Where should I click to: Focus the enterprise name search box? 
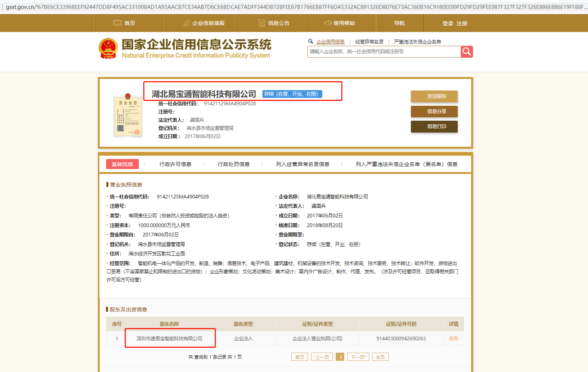click(384, 52)
